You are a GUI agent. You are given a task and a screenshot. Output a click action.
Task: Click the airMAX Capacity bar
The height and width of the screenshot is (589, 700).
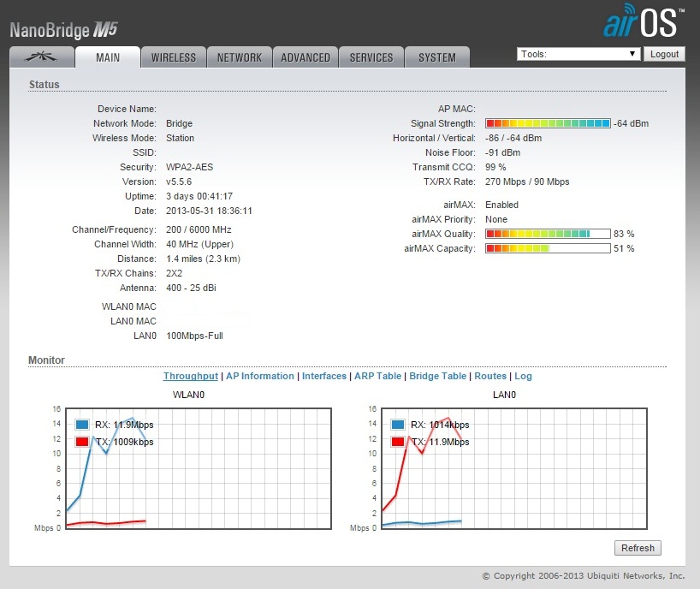(548, 248)
